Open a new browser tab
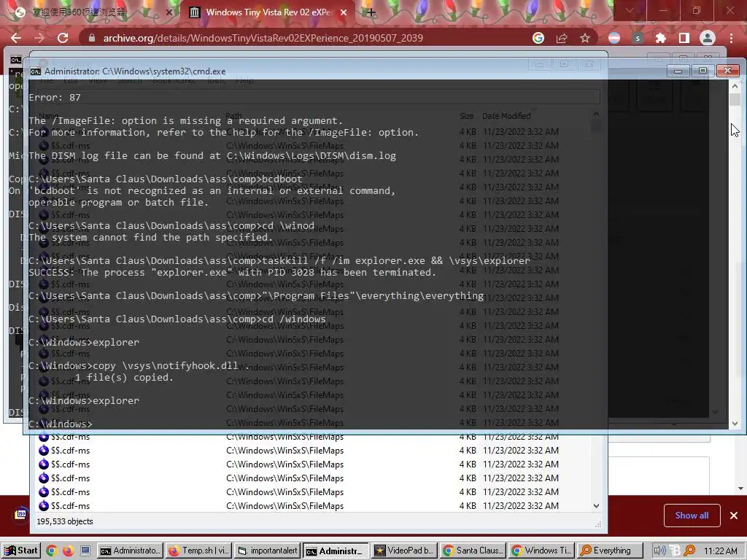Screen dimensions: 747x560 tap(371, 12)
